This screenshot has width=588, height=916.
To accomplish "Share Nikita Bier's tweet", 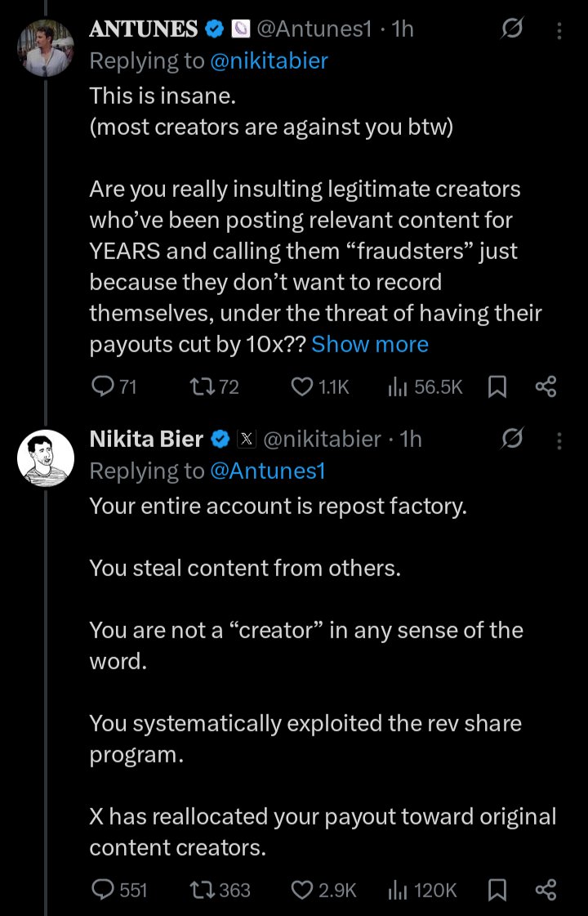I will (x=545, y=890).
